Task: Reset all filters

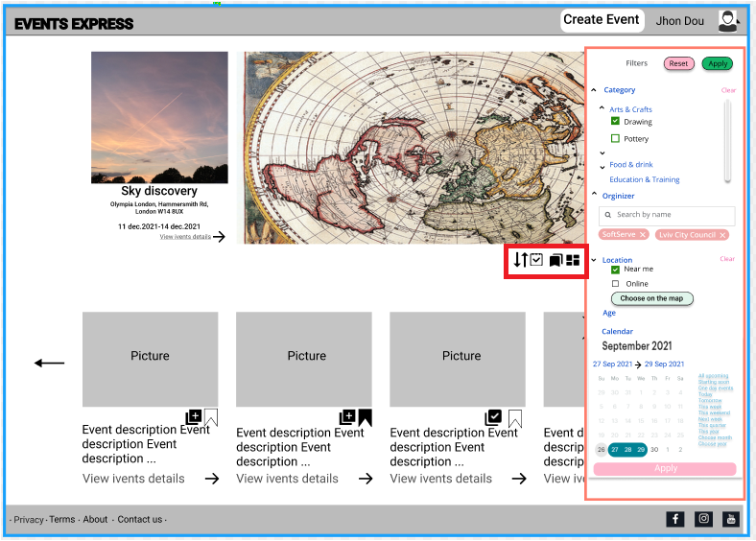Action: pos(678,63)
